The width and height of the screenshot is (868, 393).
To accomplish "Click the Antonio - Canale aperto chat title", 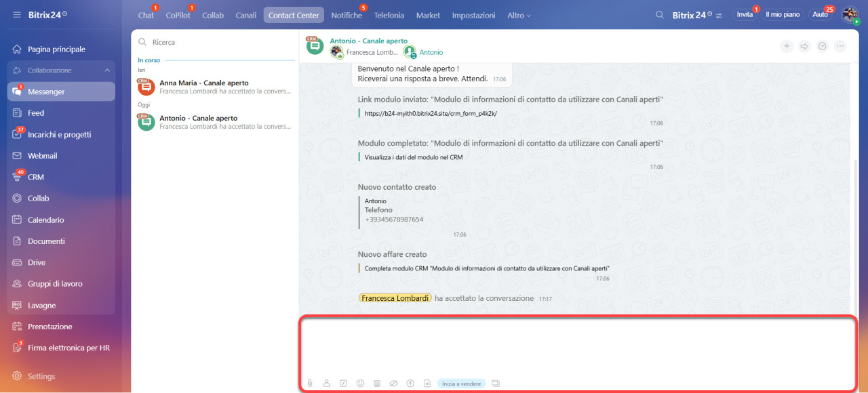I will [x=369, y=41].
